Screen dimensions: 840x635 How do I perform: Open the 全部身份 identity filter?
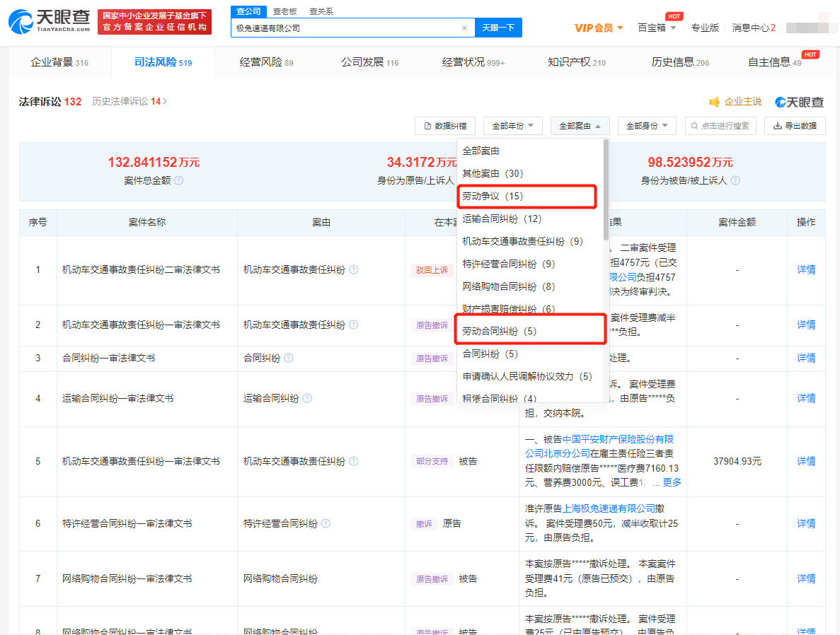tap(647, 126)
